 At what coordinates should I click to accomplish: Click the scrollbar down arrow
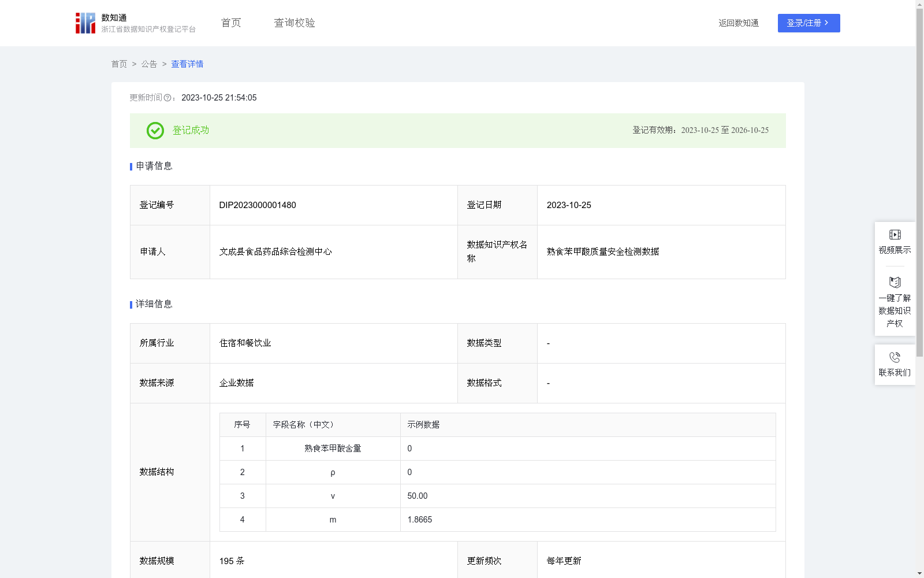click(x=919, y=573)
